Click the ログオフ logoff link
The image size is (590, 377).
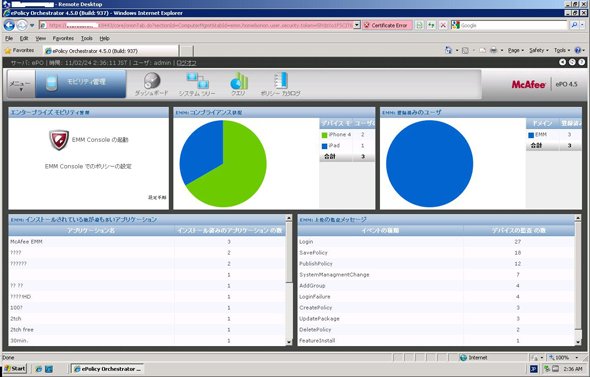187,63
